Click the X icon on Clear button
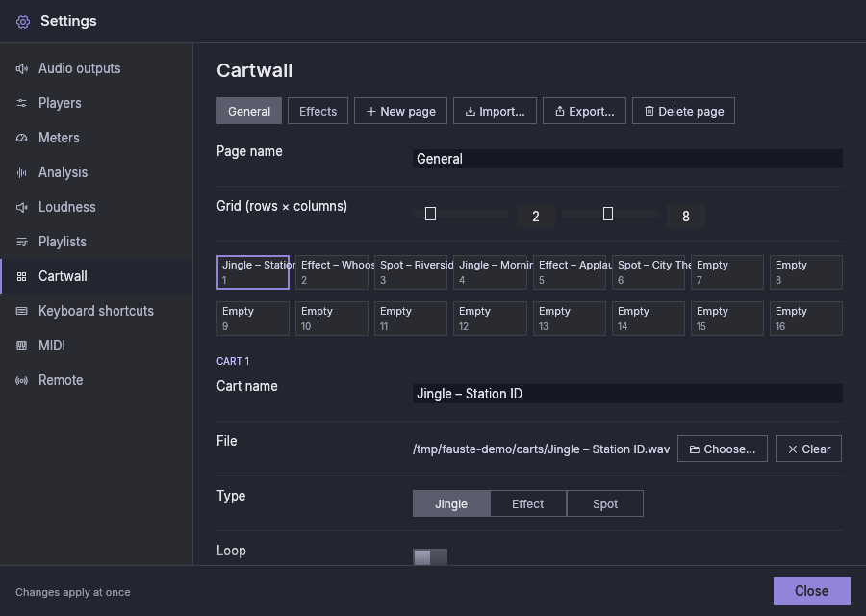The image size is (866, 616). point(793,449)
